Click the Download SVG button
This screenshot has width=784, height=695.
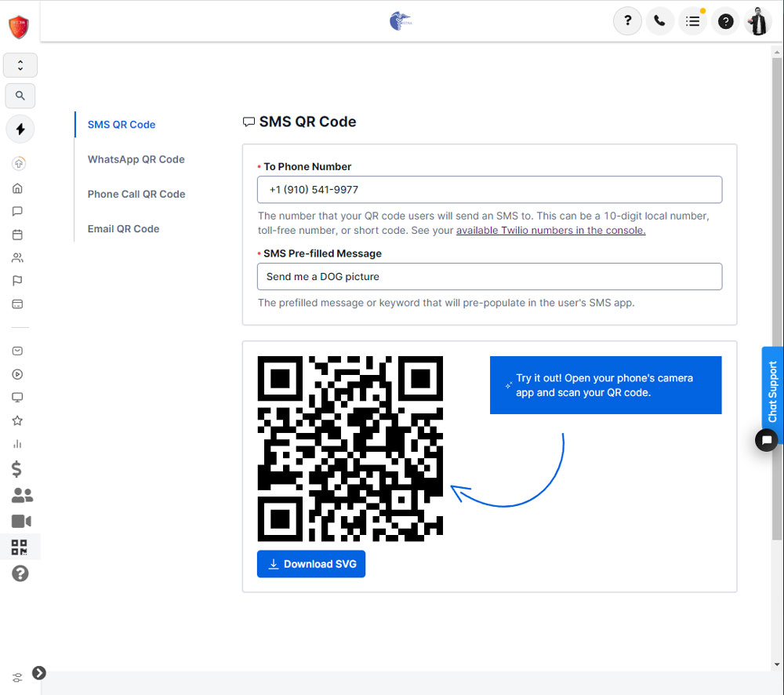tap(311, 564)
